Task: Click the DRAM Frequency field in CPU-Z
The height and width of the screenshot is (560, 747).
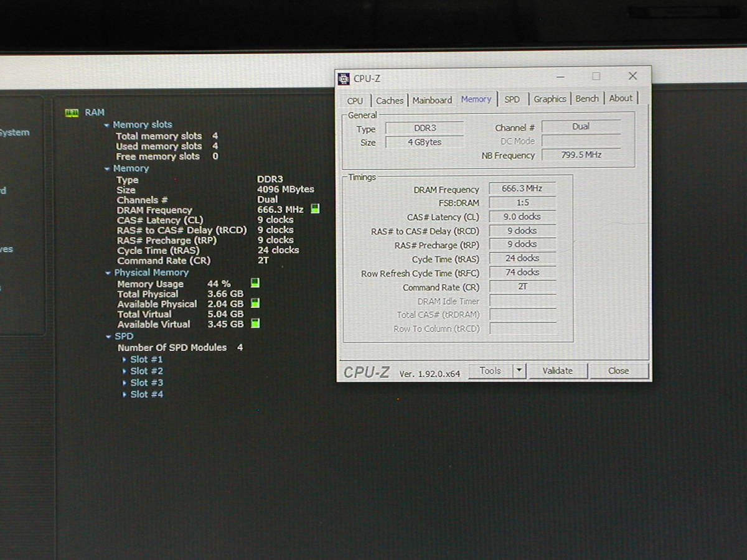Action: coord(522,189)
